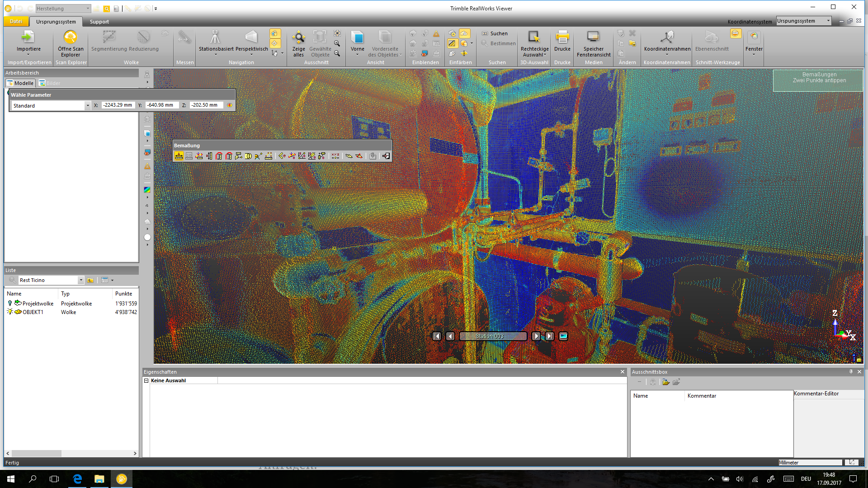
Task: Click the Zeige alles icon
Action: [298, 38]
